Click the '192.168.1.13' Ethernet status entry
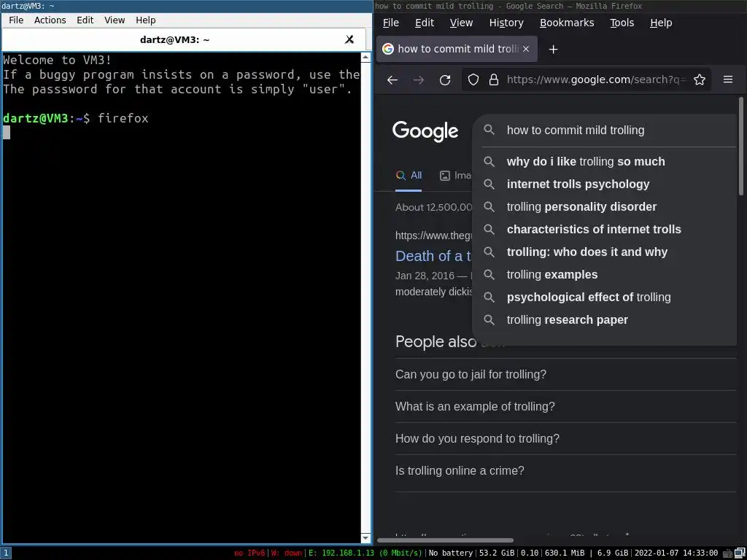The height and width of the screenshot is (560, 747). tap(365, 553)
